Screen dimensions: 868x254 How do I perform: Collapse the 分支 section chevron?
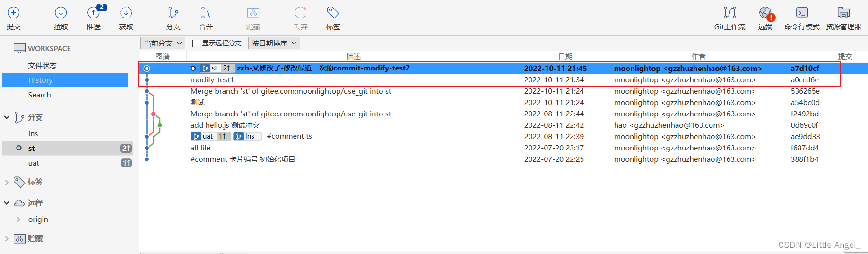(7, 117)
